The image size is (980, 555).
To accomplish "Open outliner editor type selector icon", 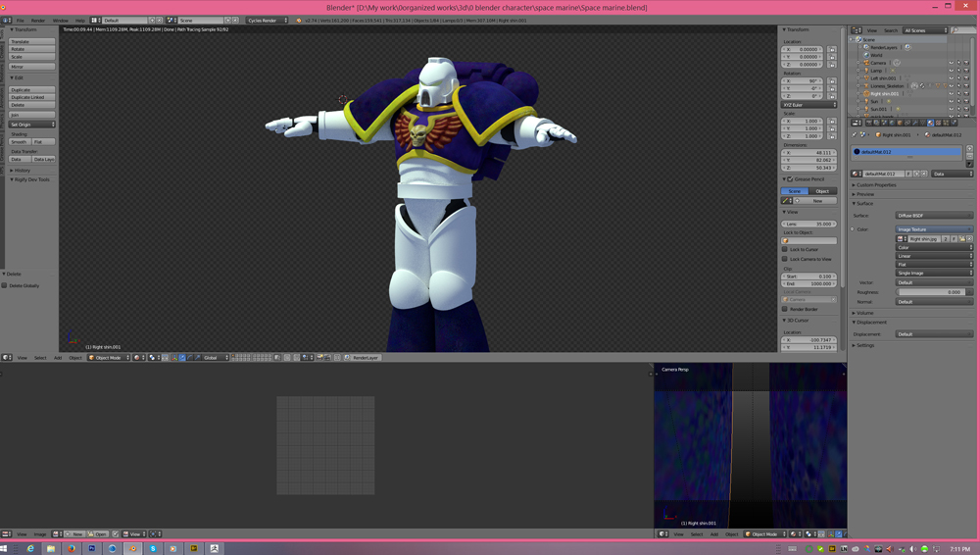I will click(x=857, y=30).
